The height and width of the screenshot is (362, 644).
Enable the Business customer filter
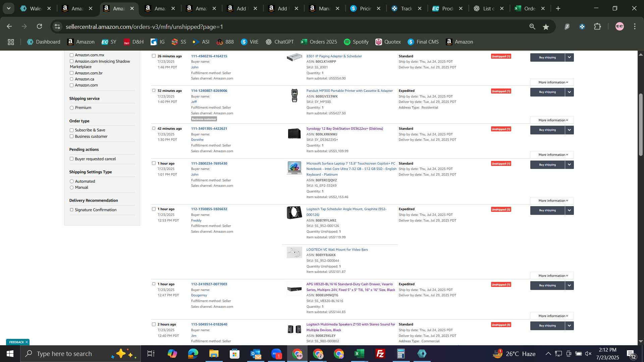pyautogui.click(x=71, y=136)
